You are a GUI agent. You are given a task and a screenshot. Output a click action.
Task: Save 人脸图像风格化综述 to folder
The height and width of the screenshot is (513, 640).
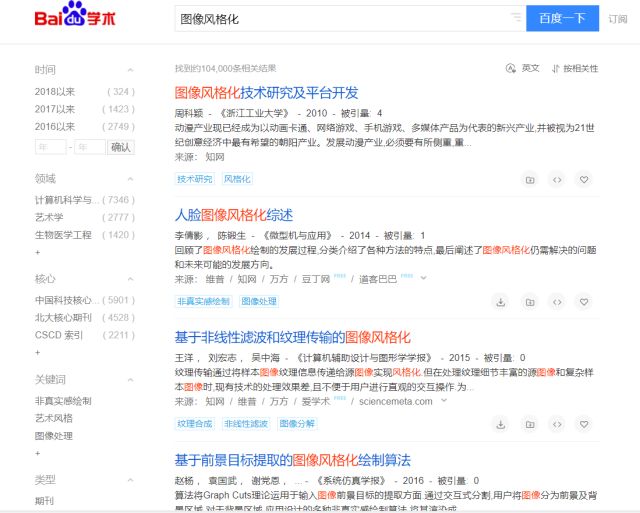pos(530,302)
